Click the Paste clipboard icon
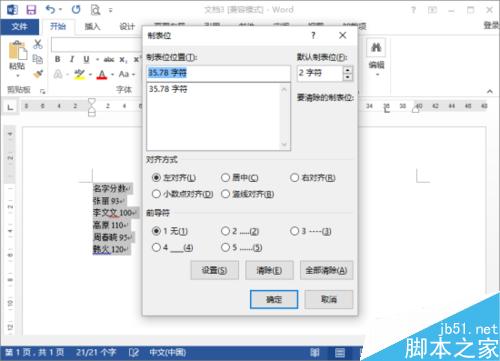Viewport: 500px width, 361px height. (x=17, y=50)
